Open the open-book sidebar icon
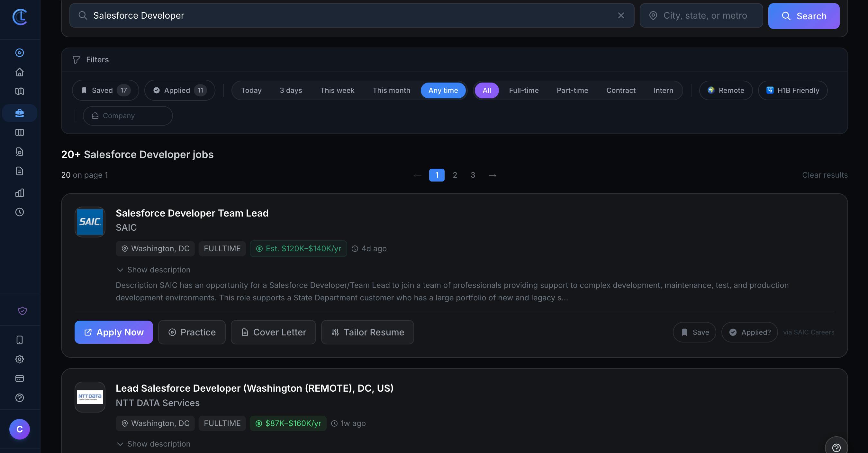 (20, 91)
